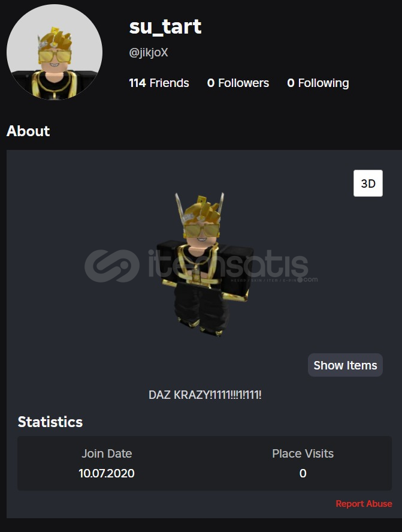Click the Show Items button
Image resolution: width=402 pixels, height=532 pixels.
345,365
